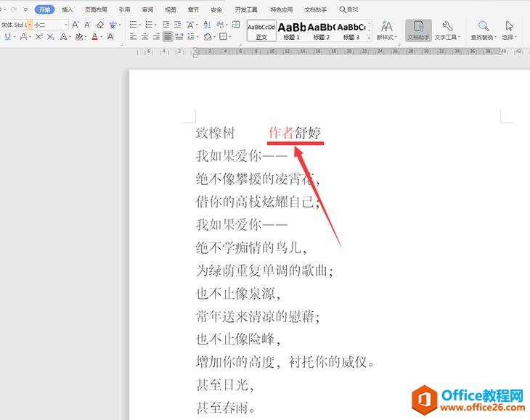Select justify alignment
The image size is (530, 420).
click(168, 36)
